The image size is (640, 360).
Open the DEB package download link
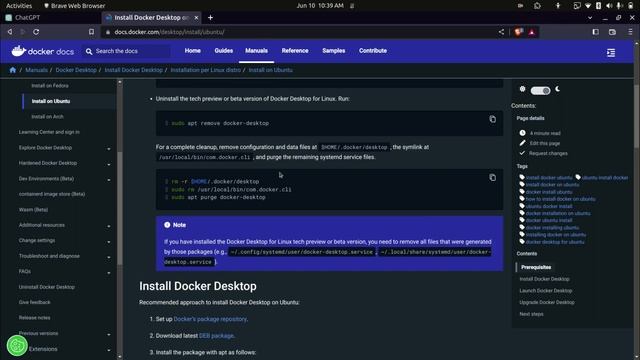216,336
